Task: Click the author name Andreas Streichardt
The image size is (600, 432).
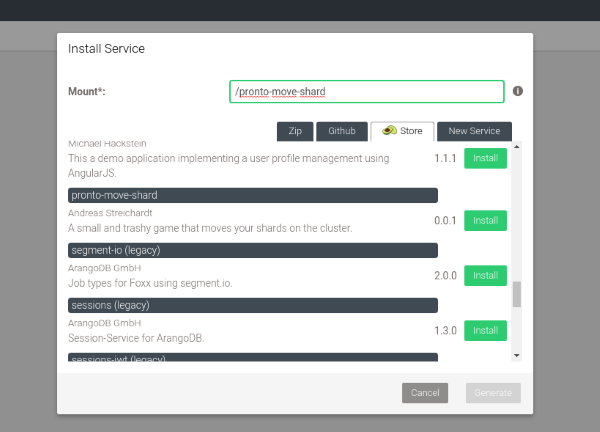Action: point(109,213)
